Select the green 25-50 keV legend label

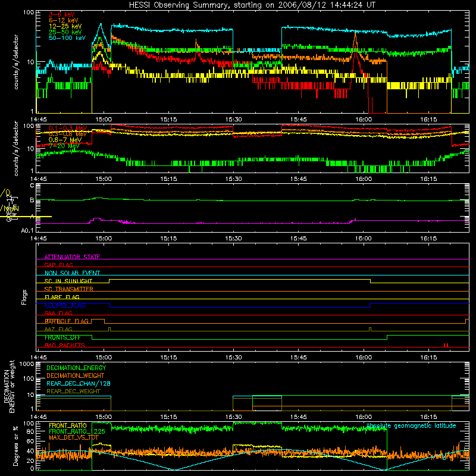click(x=65, y=32)
